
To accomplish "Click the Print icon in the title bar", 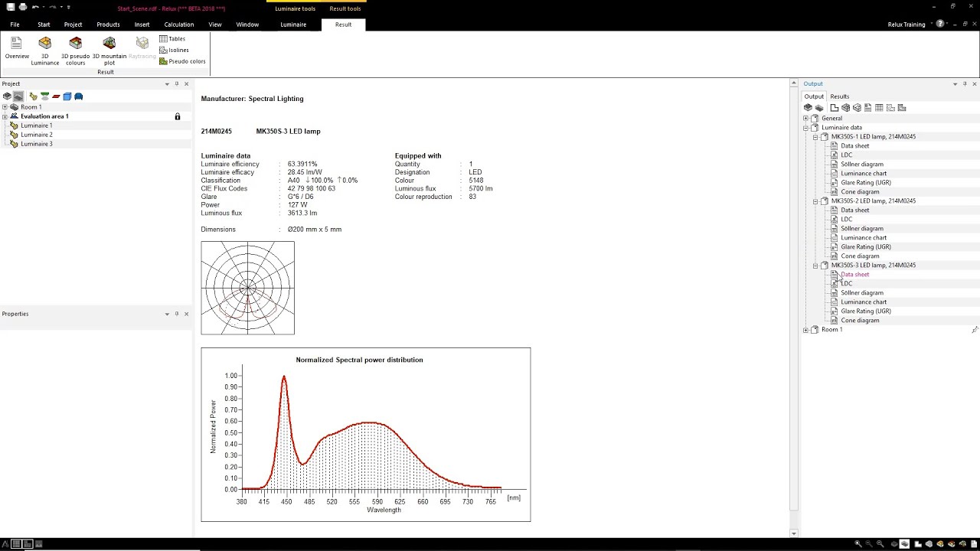I will pyautogui.click(x=23, y=7).
